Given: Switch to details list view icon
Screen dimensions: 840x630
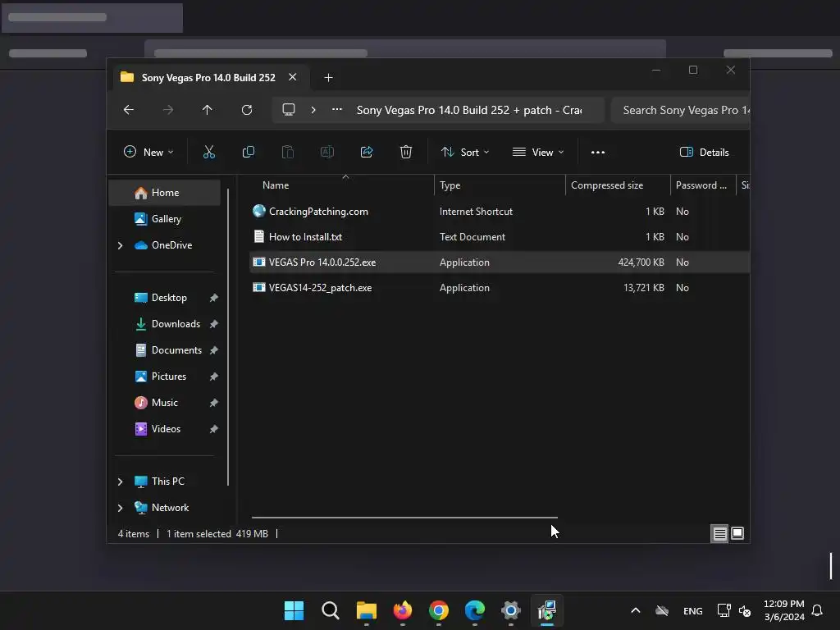Looking at the screenshot, I should [719, 533].
